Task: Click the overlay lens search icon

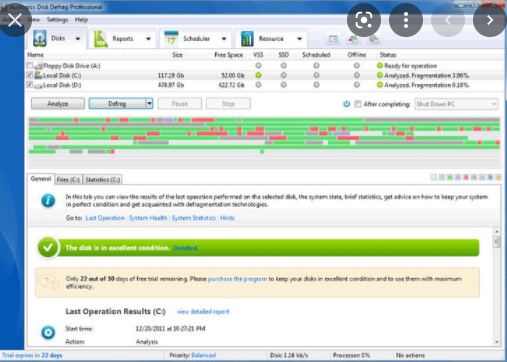Action: click(x=364, y=20)
